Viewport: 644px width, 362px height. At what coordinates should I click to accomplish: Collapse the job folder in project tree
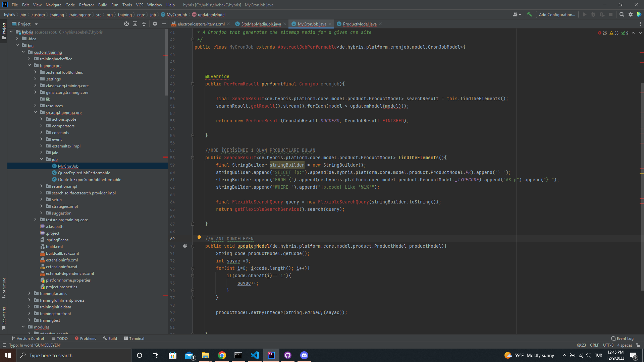42,159
